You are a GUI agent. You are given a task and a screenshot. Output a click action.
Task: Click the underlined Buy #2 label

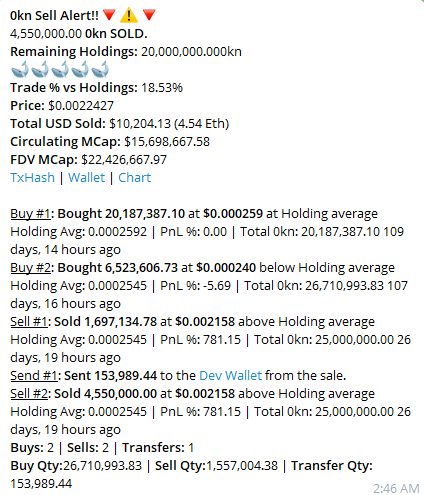[x=30, y=268]
